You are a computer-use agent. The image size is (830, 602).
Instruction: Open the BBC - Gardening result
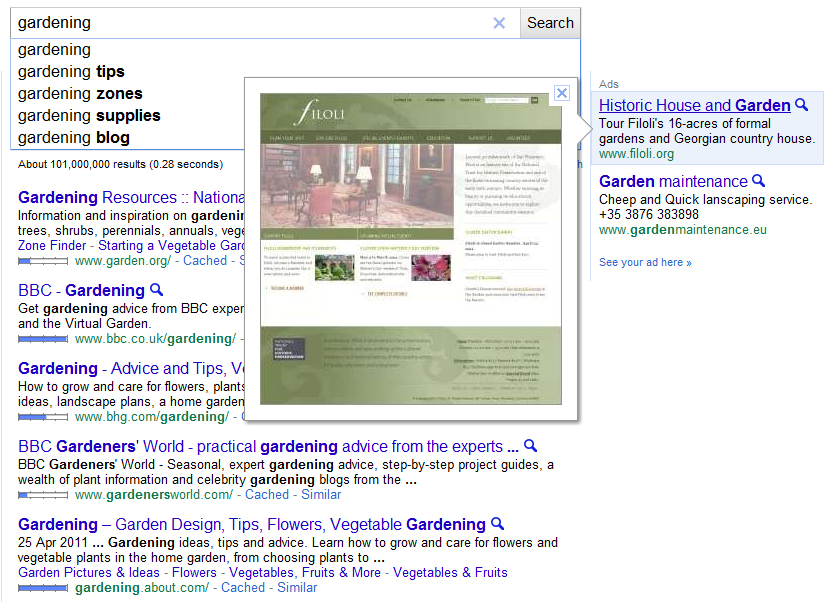(x=82, y=291)
